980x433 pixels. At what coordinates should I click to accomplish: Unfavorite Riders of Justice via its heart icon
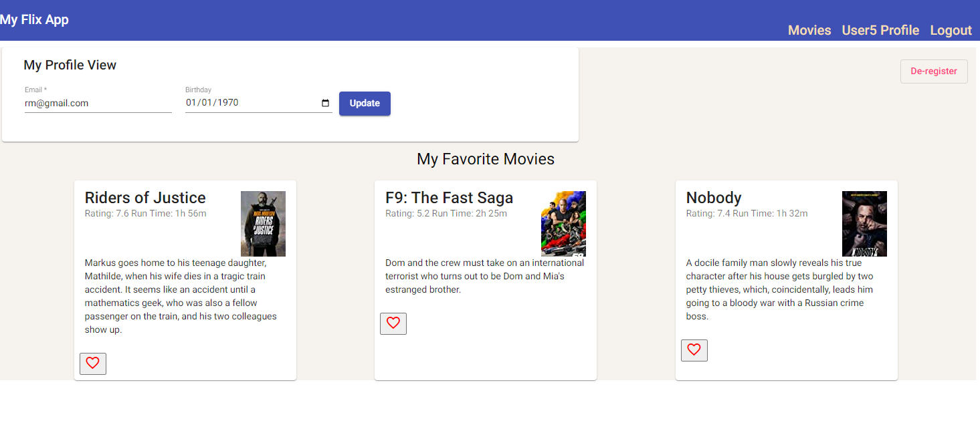click(92, 364)
